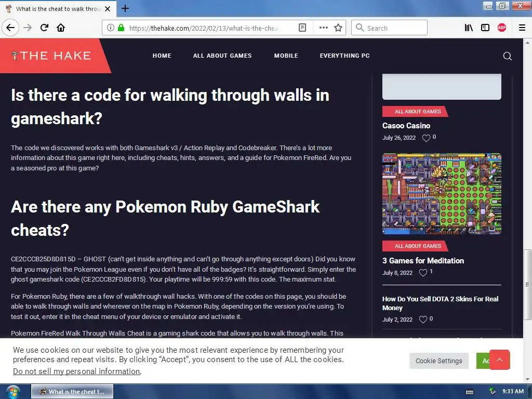The height and width of the screenshot is (399, 532).
Task: Click the red scroll-to-top arrow button
Action: pos(499,360)
